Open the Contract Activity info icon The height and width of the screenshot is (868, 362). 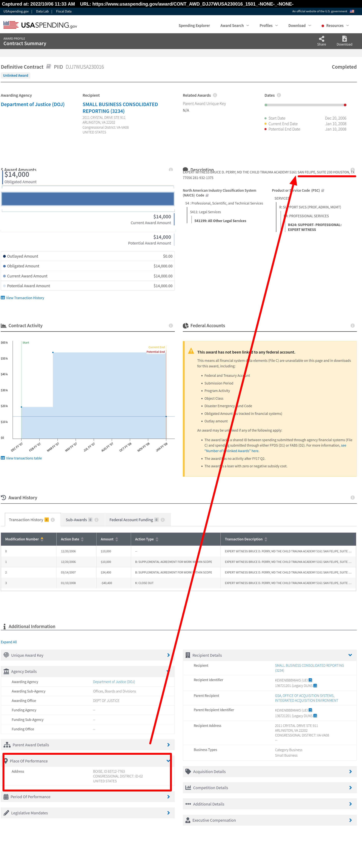point(171,325)
